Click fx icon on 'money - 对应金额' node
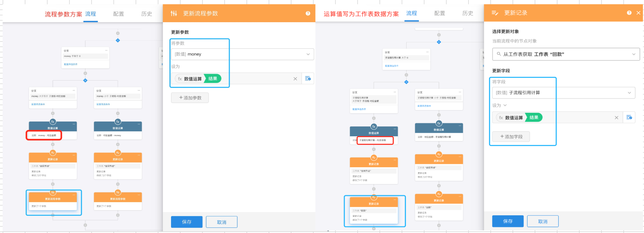This screenshot has height=233, width=644. pos(53,122)
